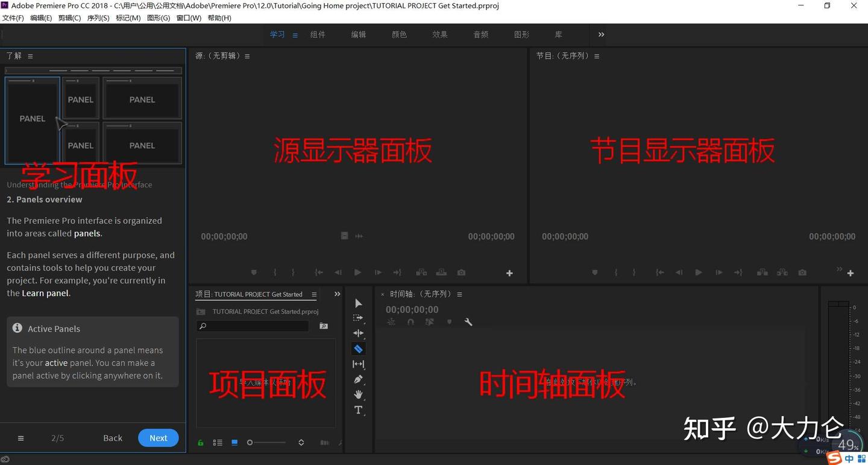Adjust Project panel thumbnail zoom slider

pos(266,443)
